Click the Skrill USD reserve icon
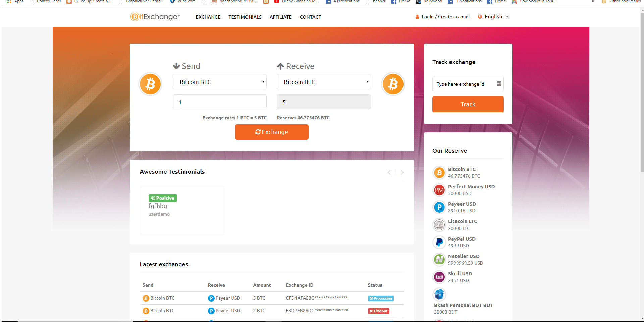 click(x=439, y=277)
